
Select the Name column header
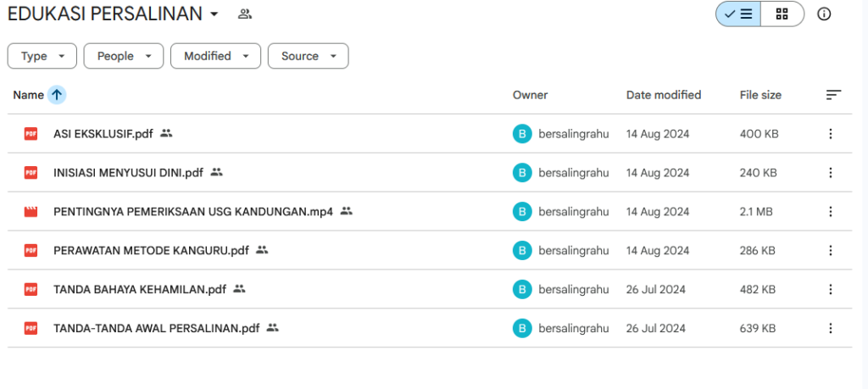click(x=28, y=95)
